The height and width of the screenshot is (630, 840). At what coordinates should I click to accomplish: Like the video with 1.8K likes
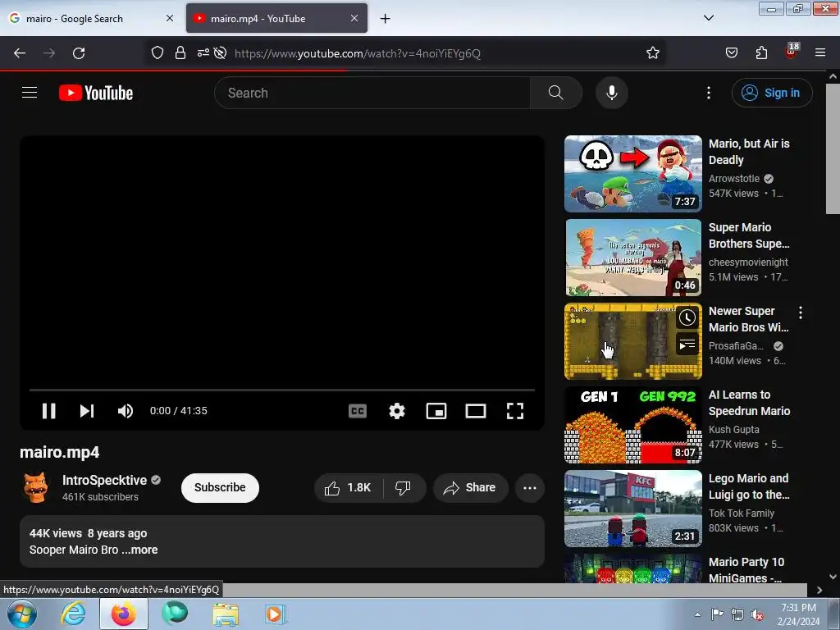(x=348, y=487)
